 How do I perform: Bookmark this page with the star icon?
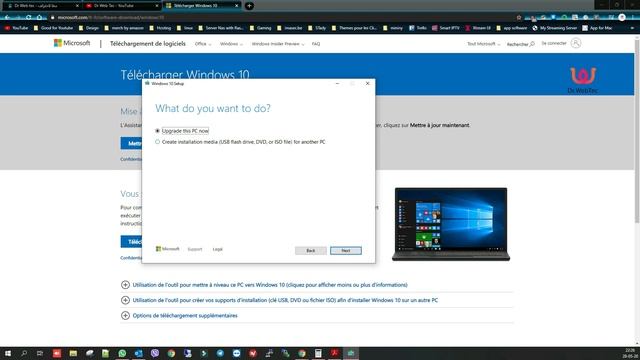coord(519,18)
